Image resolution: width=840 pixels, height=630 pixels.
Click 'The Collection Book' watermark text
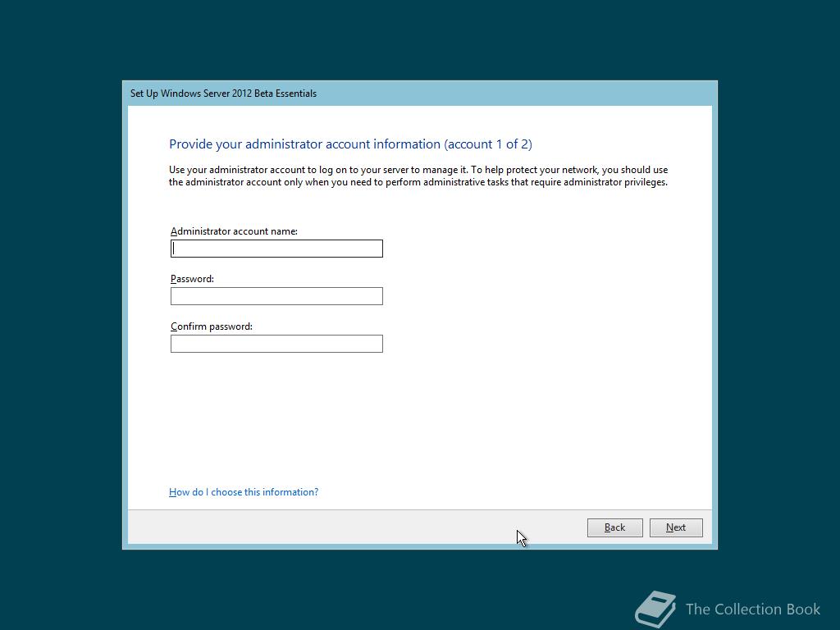tap(753, 609)
